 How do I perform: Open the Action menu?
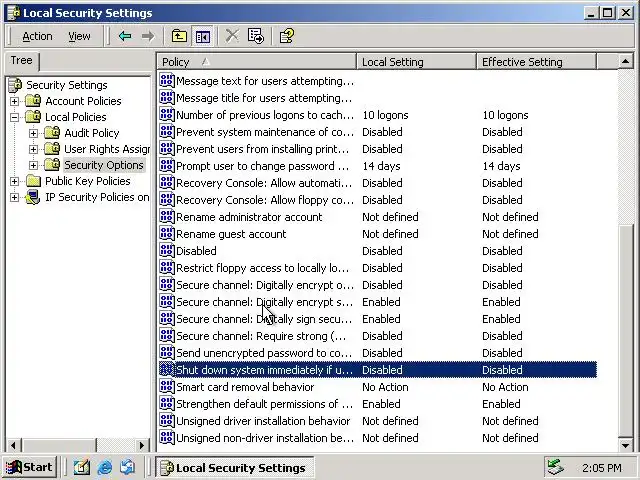(x=37, y=36)
